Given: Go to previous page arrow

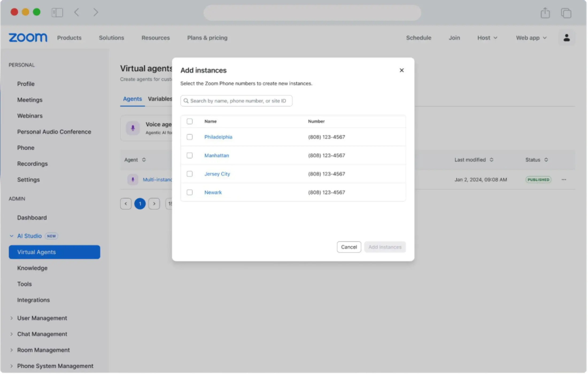Looking at the screenshot, I should [x=126, y=204].
